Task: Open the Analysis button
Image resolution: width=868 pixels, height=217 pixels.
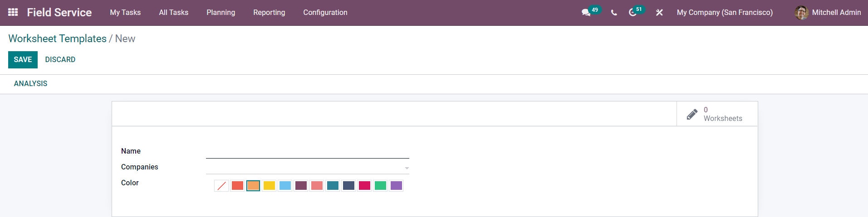Action: point(30,84)
